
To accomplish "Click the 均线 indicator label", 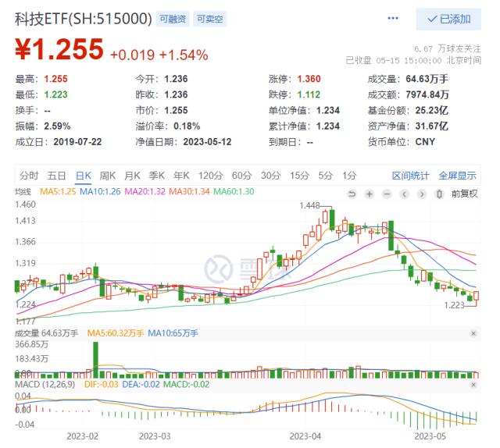I will (23, 191).
